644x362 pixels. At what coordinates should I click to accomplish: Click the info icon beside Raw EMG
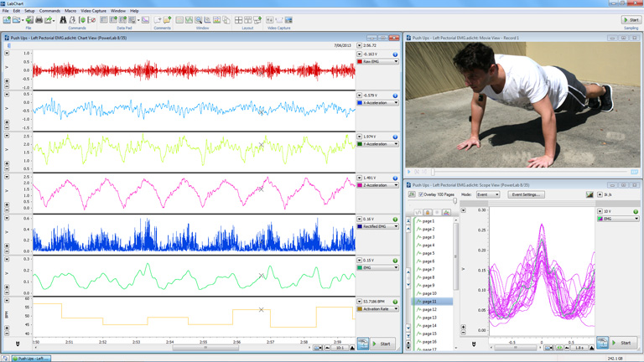coord(395,54)
